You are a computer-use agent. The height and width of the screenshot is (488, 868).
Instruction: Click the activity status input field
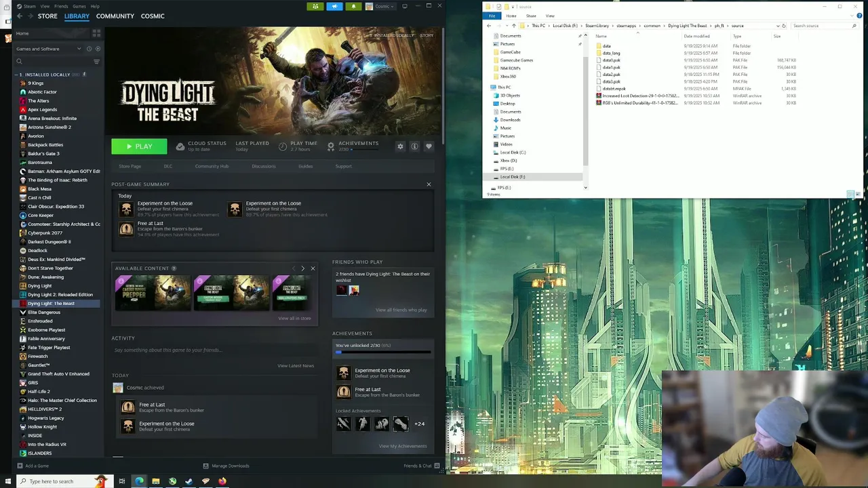[x=214, y=350]
